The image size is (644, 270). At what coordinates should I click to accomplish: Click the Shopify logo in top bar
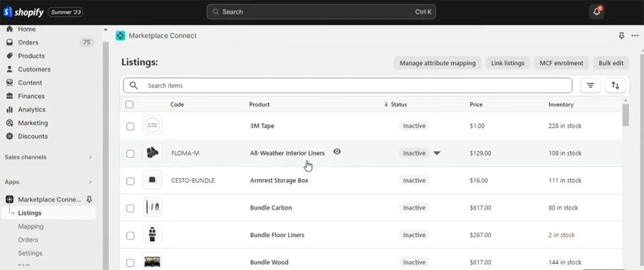click(x=23, y=12)
